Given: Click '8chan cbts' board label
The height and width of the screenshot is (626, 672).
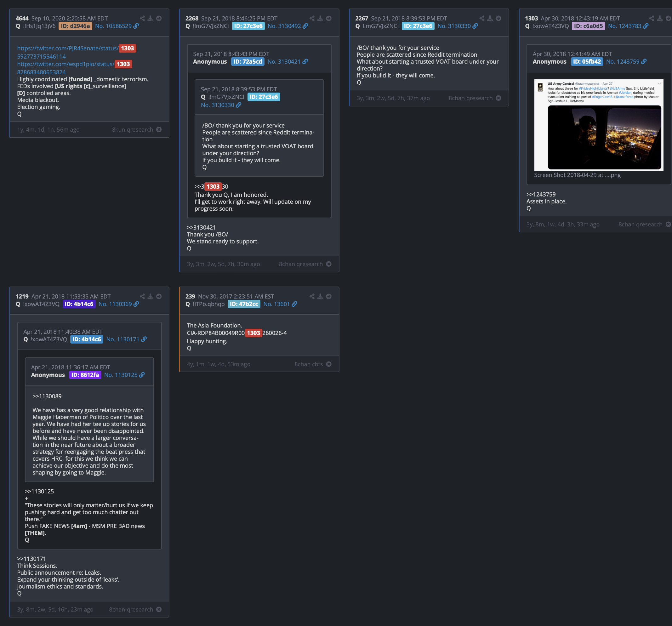Looking at the screenshot, I should pyautogui.click(x=308, y=364).
